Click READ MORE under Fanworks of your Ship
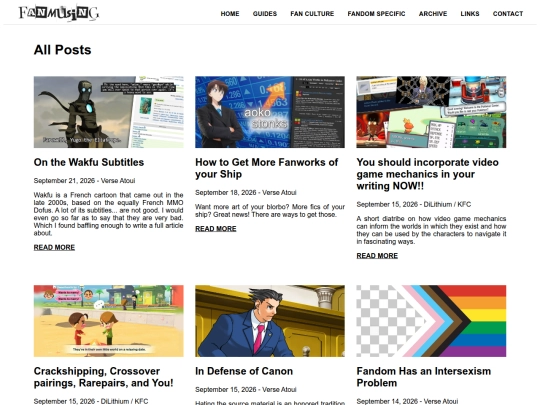This screenshot has height=405, width=540. pyautogui.click(x=216, y=229)
